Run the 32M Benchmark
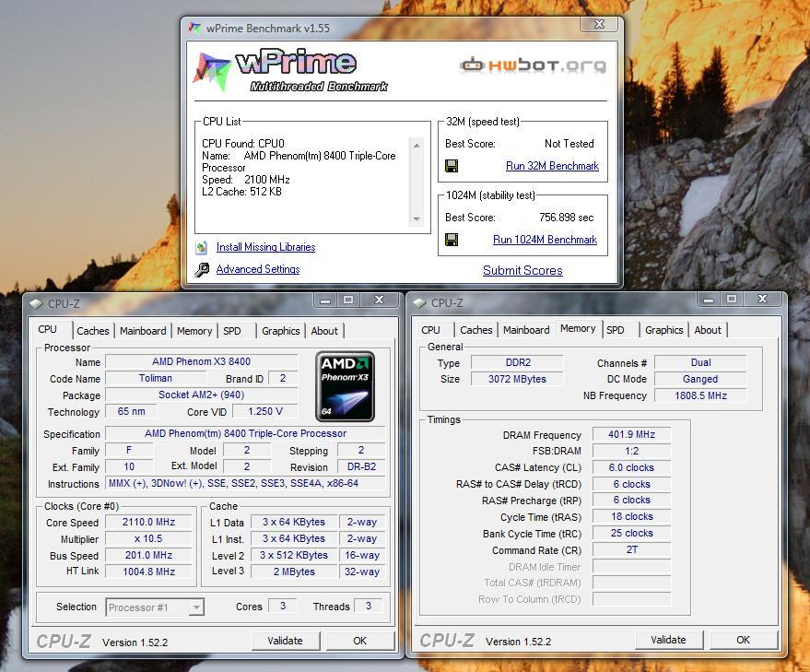Viewport: 810px width, 672px height. pos(552,166)
